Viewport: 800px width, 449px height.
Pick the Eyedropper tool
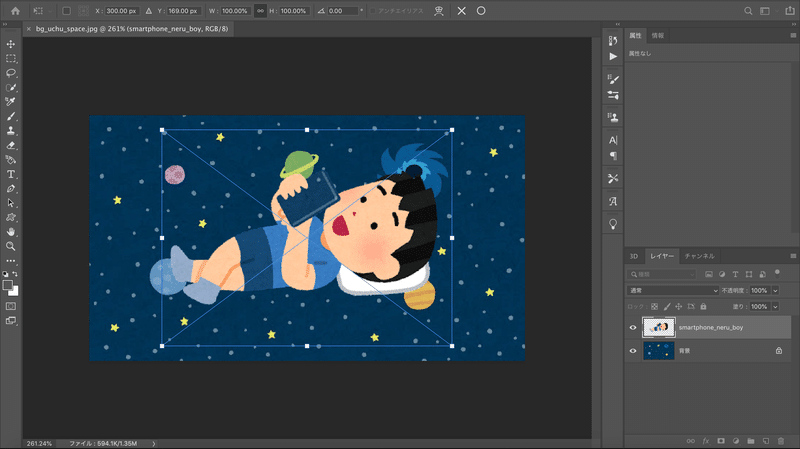pos(11,102)
